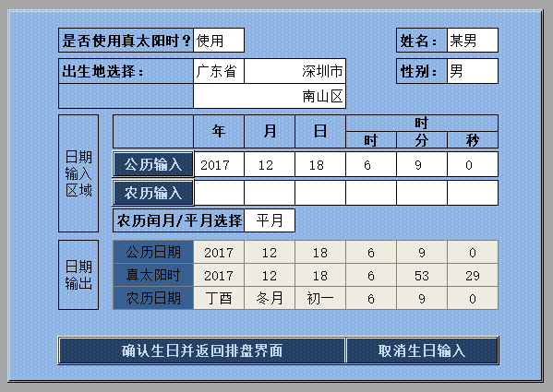
Task: Select the 公历输入 minute field 9
Action: click(422, 164)
